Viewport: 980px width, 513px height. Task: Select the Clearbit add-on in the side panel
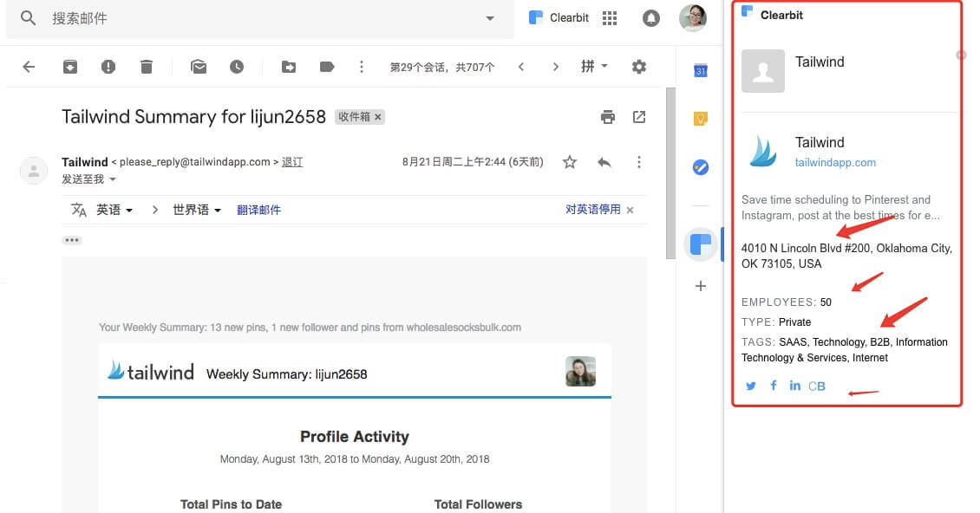[x=701, y=244]
